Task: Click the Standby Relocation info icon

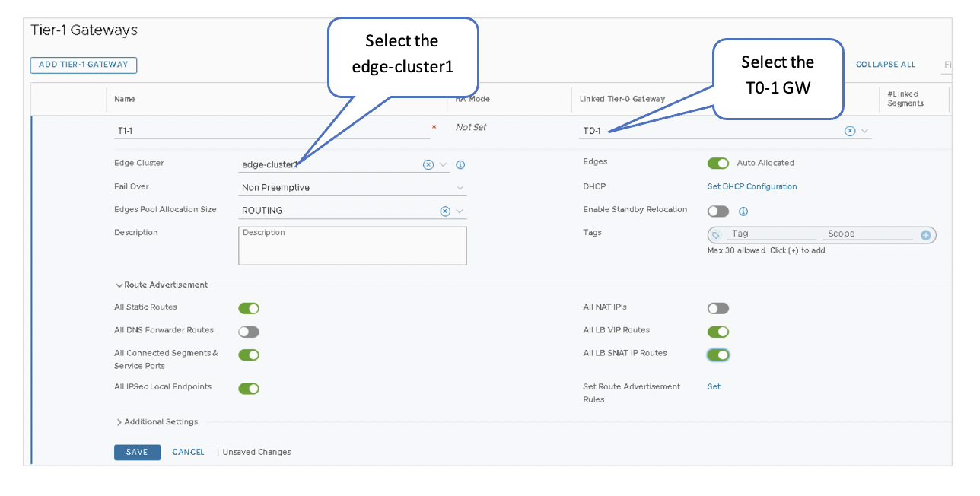Action: tap(743, 211)
